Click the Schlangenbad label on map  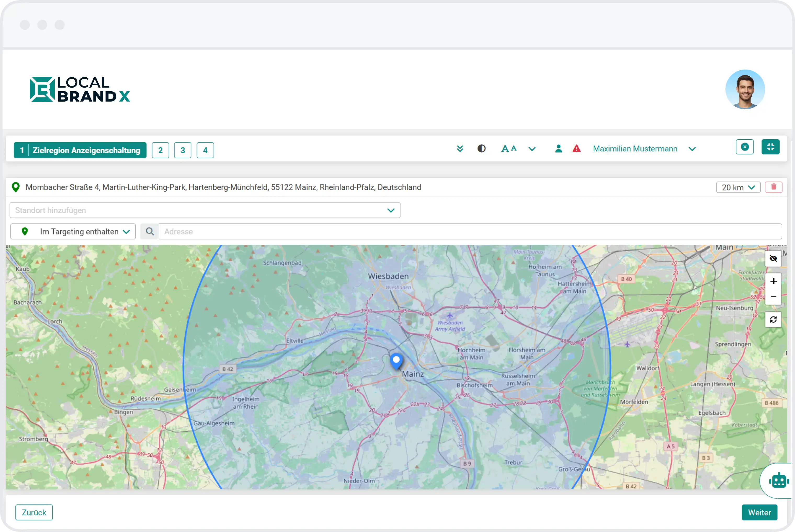pos(282,263)
